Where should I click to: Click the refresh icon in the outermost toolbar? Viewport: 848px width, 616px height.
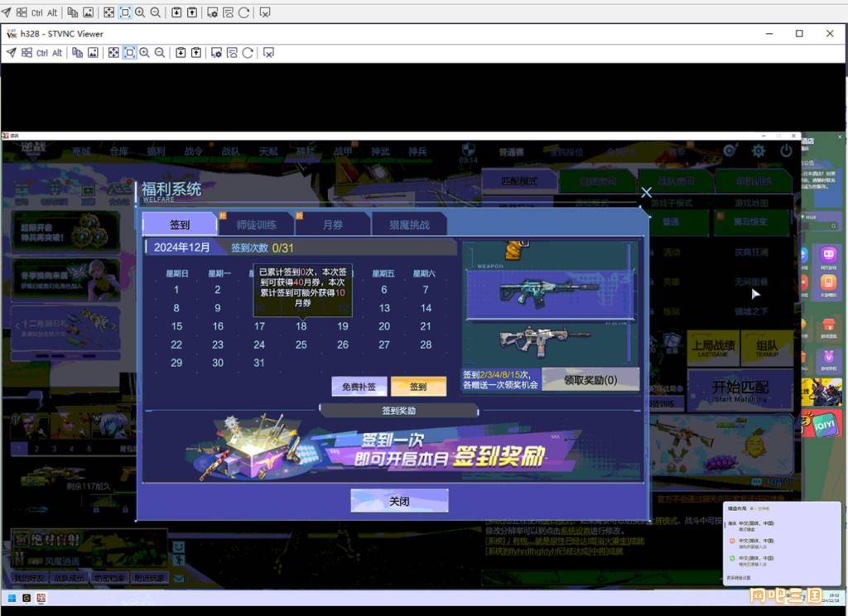[244, 12]
